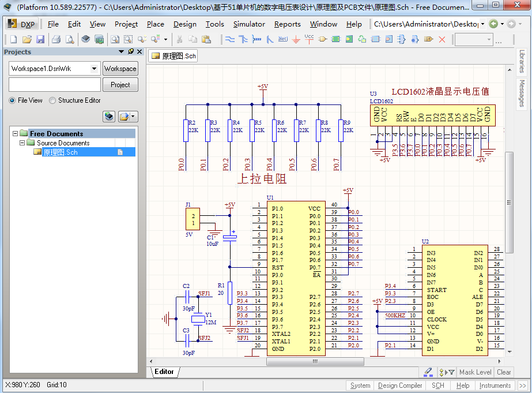Click the Workspace button
The width and height of the screenshot is (532, 393).
[120, 69]
